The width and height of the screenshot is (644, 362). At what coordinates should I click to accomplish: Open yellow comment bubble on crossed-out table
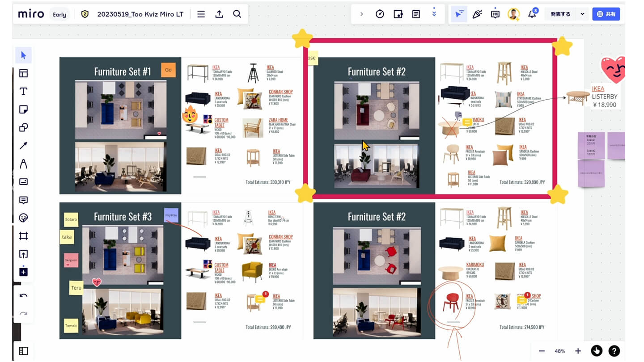tap(467, 122)
